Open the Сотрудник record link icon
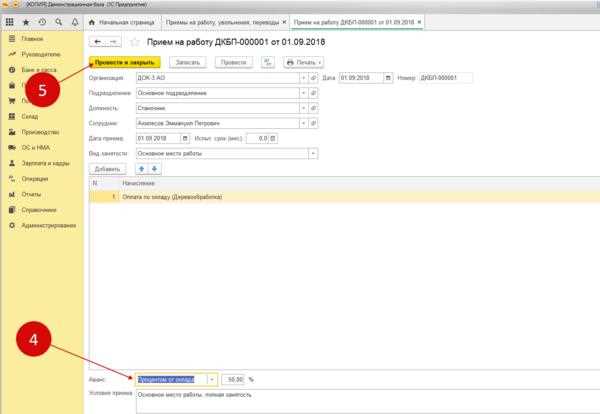Screen dimensions: 600x414 point(313,123)
